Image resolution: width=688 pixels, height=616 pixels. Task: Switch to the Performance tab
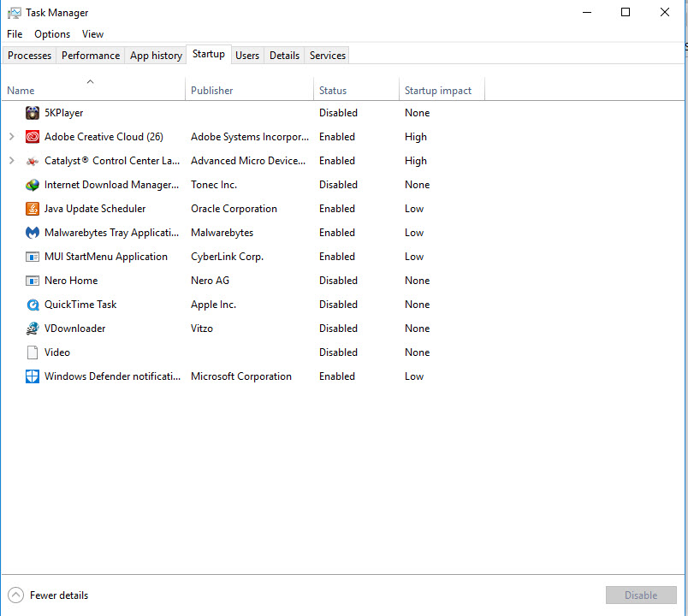pos(91,56)
